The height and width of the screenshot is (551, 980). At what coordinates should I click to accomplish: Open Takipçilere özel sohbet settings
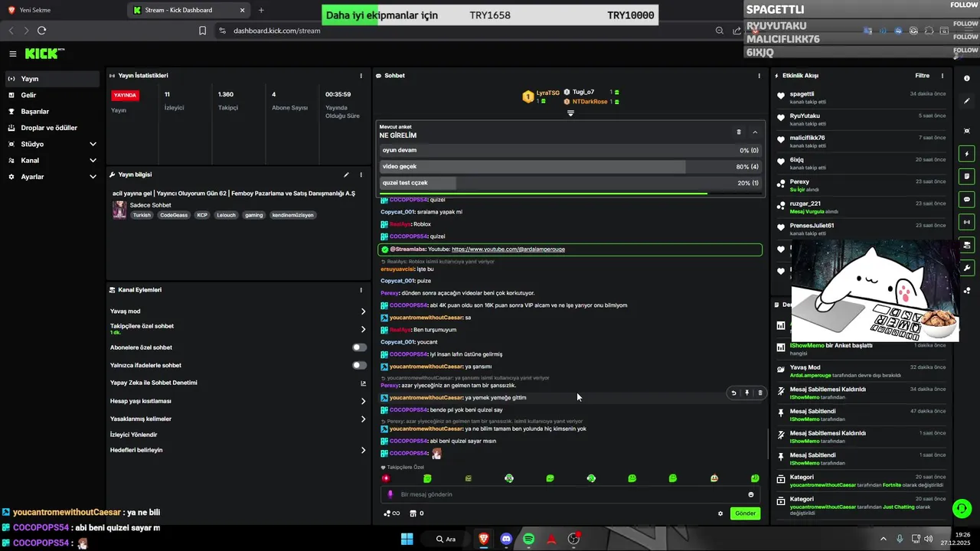238,329
